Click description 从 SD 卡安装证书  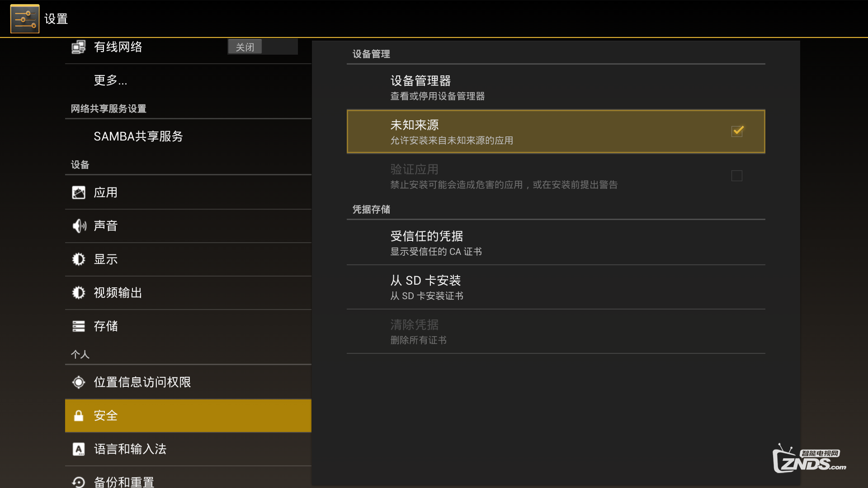click(427, 296)
